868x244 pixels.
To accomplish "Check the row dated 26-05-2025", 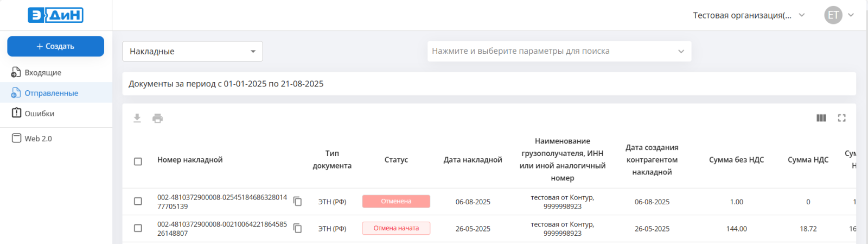I will point(138,228).
